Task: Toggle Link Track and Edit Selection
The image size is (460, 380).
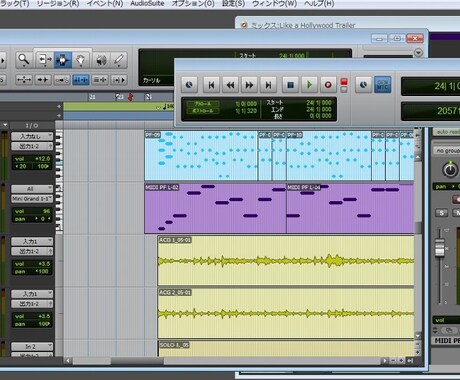Action: point(100,80)
